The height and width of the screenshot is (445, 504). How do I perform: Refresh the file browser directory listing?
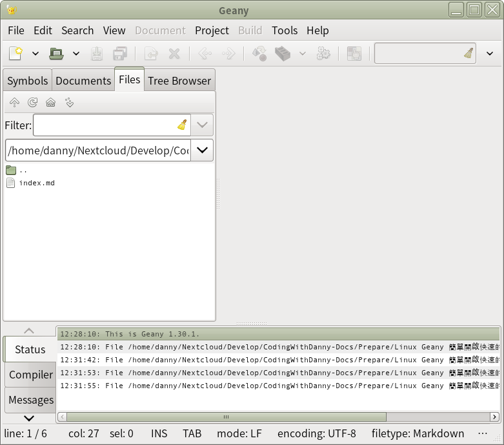32,103
